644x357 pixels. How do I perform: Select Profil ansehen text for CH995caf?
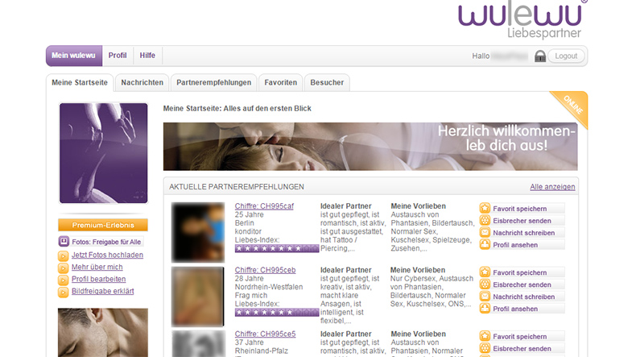tap(515, 245)
